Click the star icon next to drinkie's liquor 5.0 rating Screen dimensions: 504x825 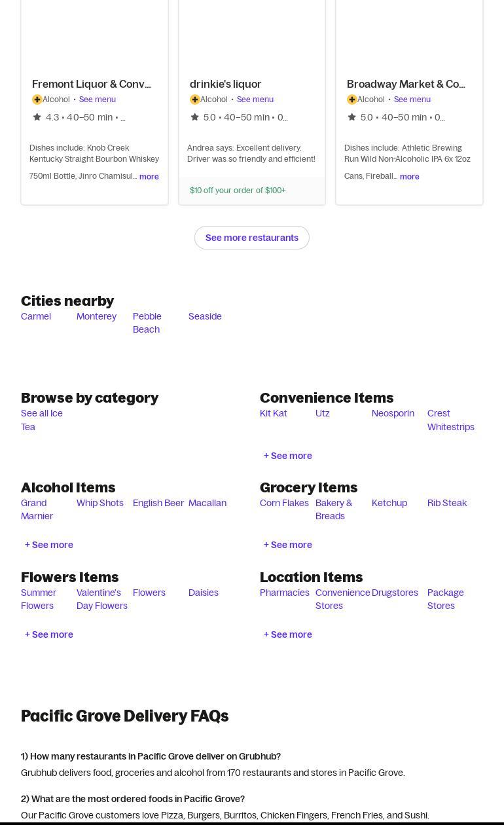click(194, 117)
